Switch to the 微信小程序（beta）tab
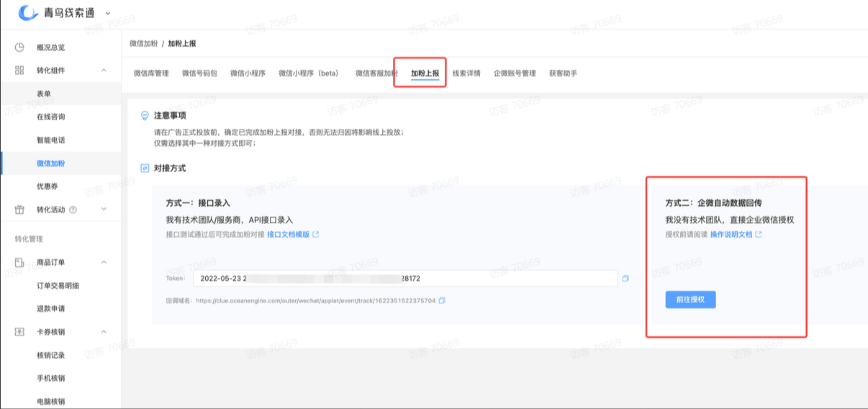Viewport: 868px width, 409px height. (308, 73)
